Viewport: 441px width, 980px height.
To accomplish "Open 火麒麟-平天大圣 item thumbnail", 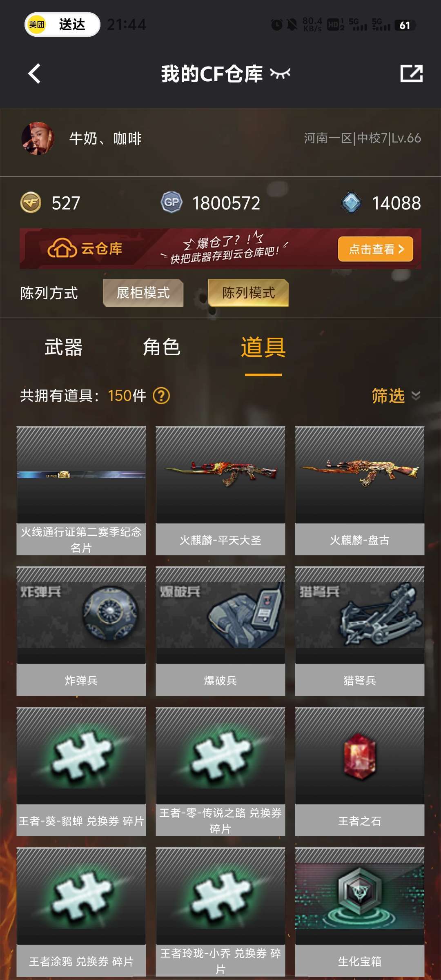I will coord(220,474).
